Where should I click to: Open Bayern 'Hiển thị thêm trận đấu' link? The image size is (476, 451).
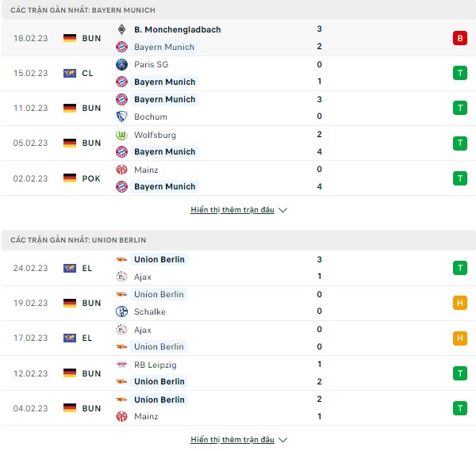(x=232, y=210)
